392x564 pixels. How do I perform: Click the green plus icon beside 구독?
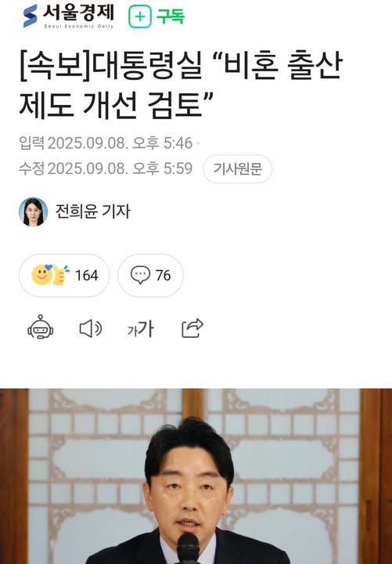(140, 17)
